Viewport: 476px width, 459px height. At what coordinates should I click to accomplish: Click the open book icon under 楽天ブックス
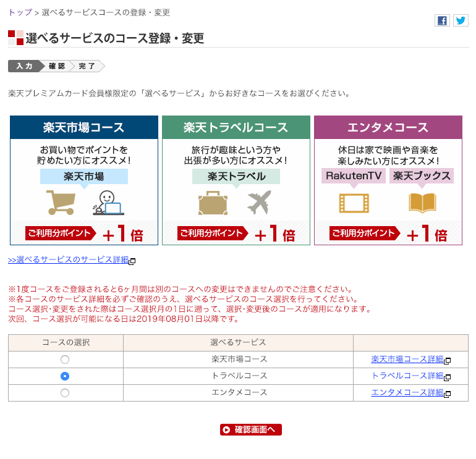tap(422, 203)
